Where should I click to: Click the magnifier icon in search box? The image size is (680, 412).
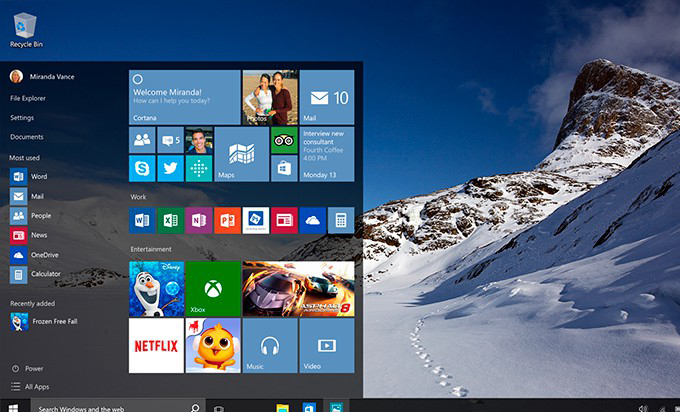coord(195,408)
